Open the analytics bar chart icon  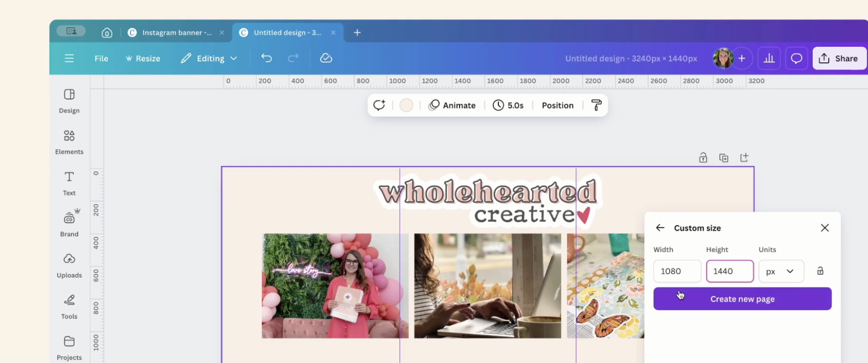pyautogui.click(x=769, y=58)
